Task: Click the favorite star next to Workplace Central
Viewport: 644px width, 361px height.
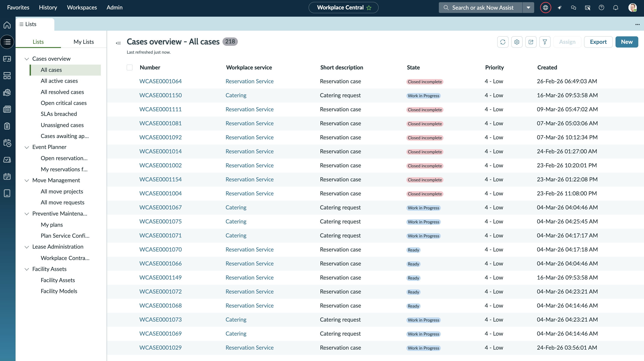Action: (x=369, y=8)
